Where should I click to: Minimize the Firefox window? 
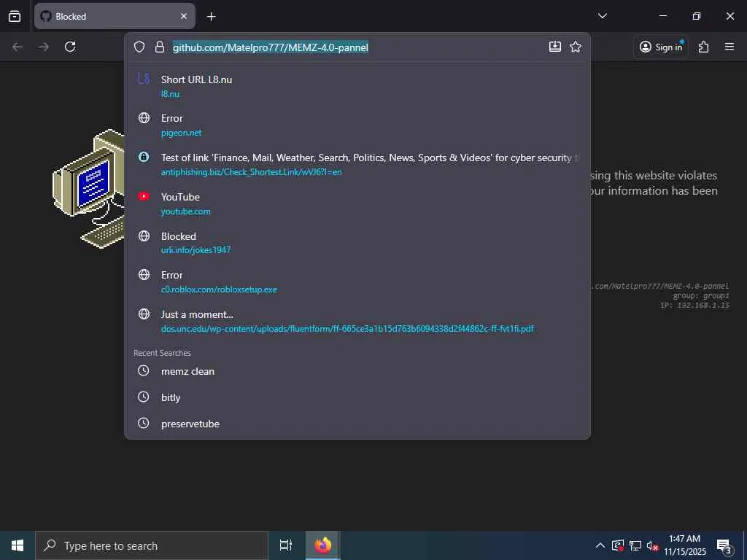point(662,16)
